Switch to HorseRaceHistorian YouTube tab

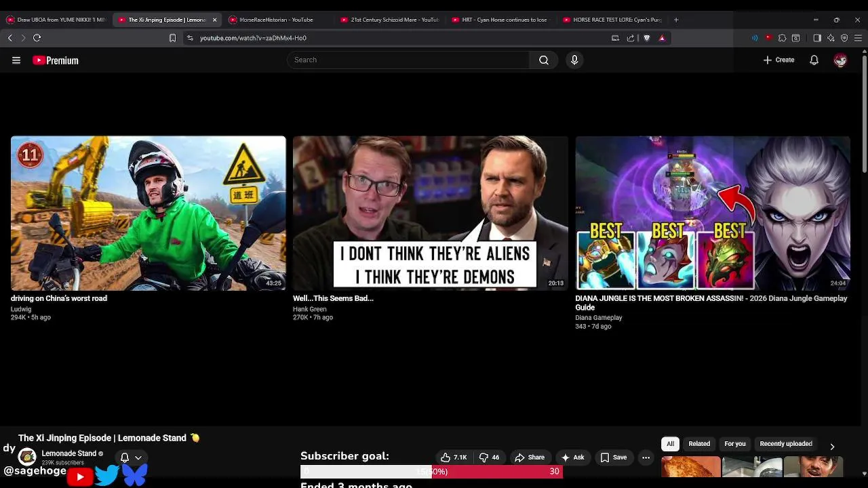coord(277,20)
